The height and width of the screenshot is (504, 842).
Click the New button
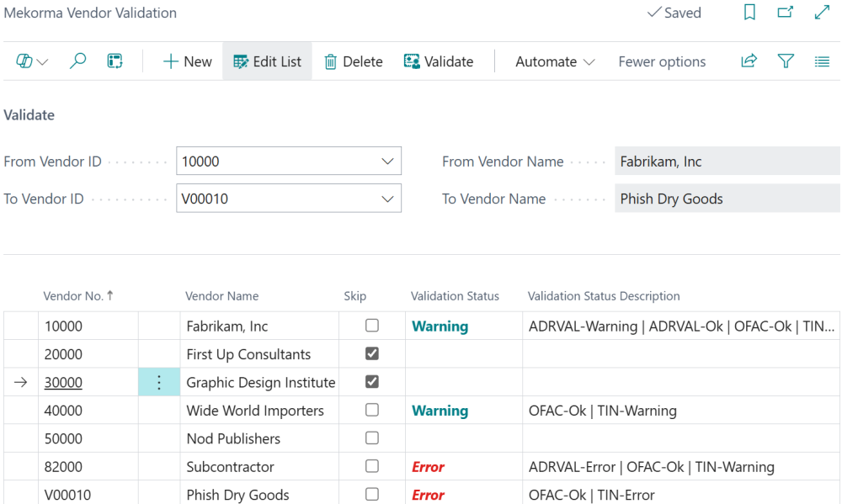[x=186, y=61]
